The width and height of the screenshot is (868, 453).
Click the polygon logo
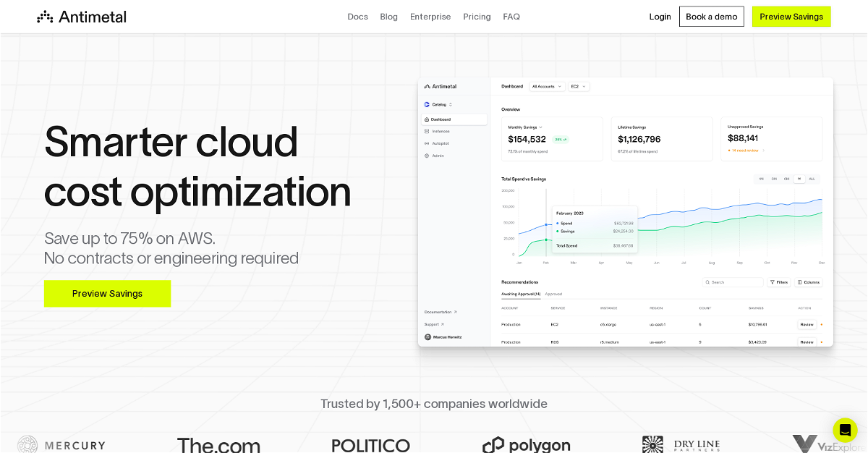point(527,445)
